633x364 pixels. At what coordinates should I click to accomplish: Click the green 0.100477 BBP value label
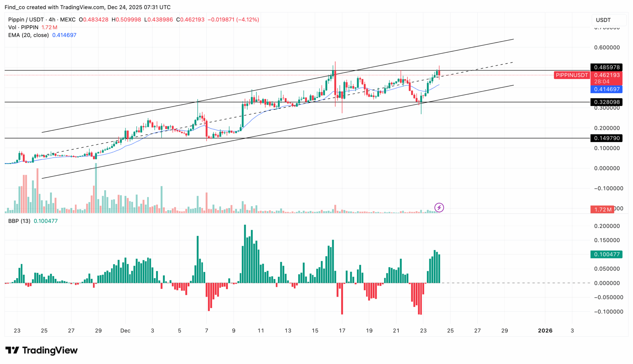click(606, 255)
